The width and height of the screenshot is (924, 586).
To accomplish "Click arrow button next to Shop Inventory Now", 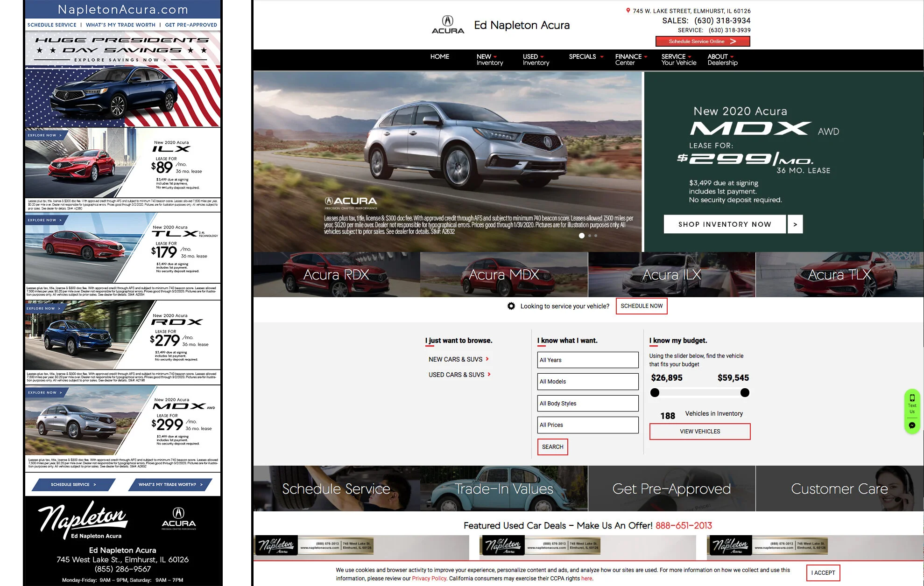I will coord(795,224).
